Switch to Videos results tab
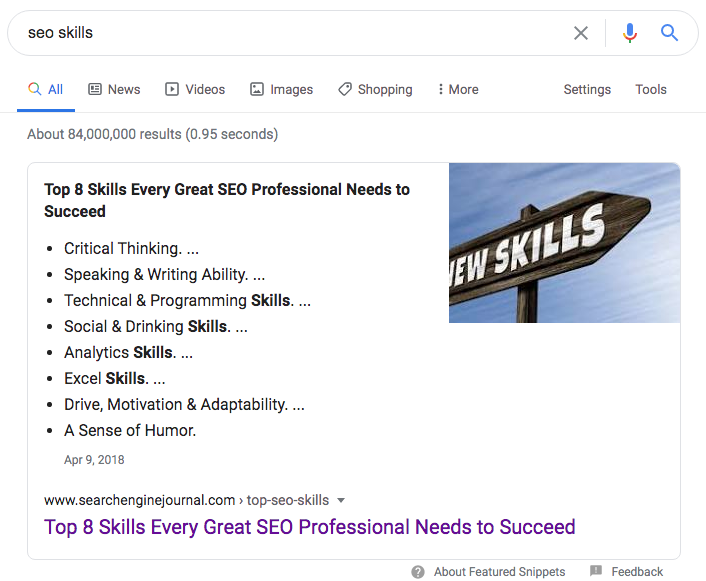Image resolution: width=706 pixels, height=581 pixels. 195,89
